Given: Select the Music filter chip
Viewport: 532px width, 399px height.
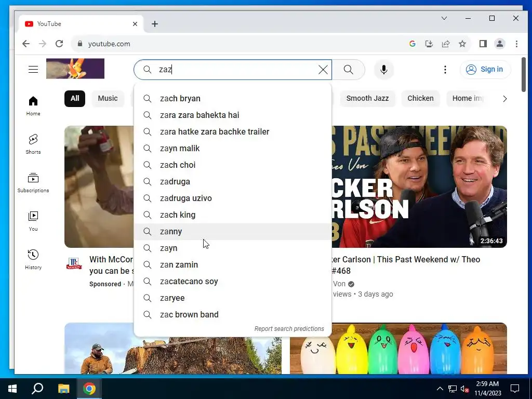Looking at the screenshot, I should [x=108, y=98].
